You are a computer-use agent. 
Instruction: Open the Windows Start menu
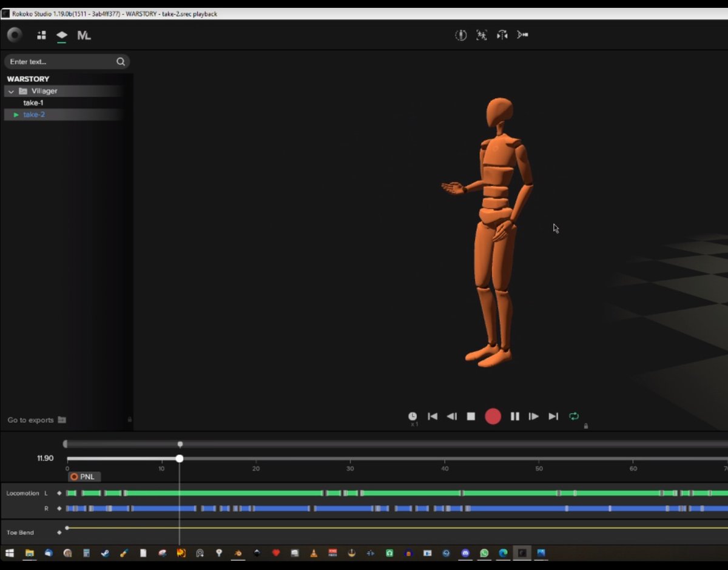(x=10, y=553)
